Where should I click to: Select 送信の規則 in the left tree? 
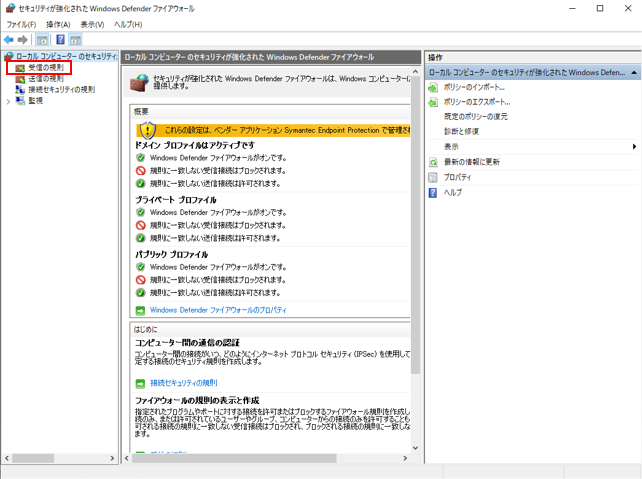[x=45, y=79]
